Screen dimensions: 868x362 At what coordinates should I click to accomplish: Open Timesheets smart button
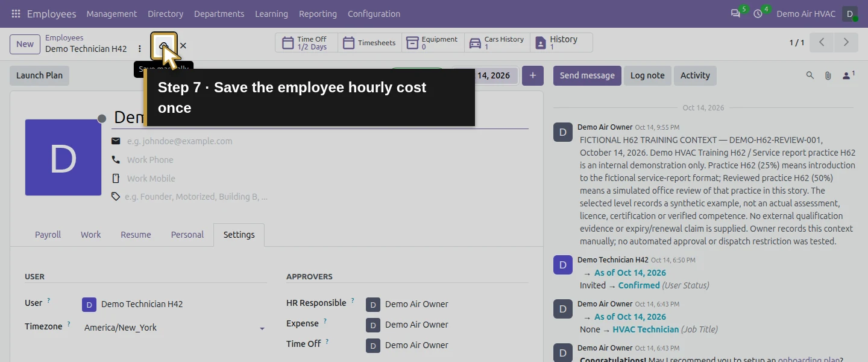coord(371,43)
